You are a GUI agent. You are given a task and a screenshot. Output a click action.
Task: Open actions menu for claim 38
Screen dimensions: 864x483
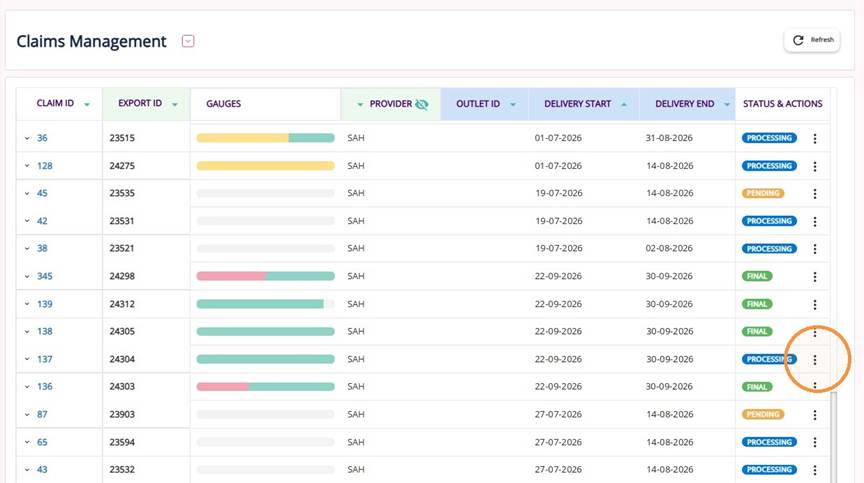click(814, 248)
